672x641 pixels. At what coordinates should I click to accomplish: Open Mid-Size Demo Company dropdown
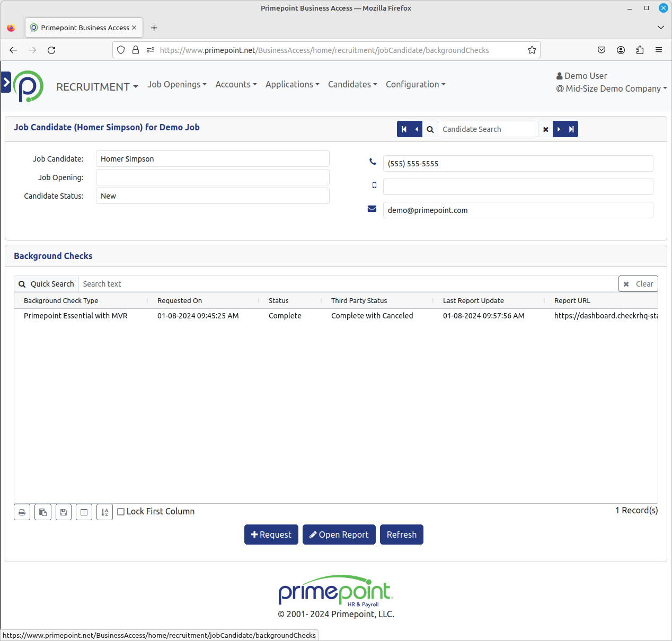pyautogui.click(x=612, y=88)
